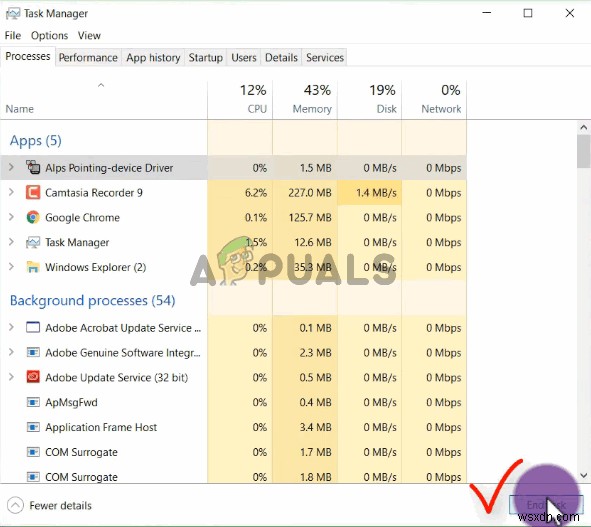Expand the Google Chrome process group
This screenshot has height=527, width=591.
coord(11,218)
